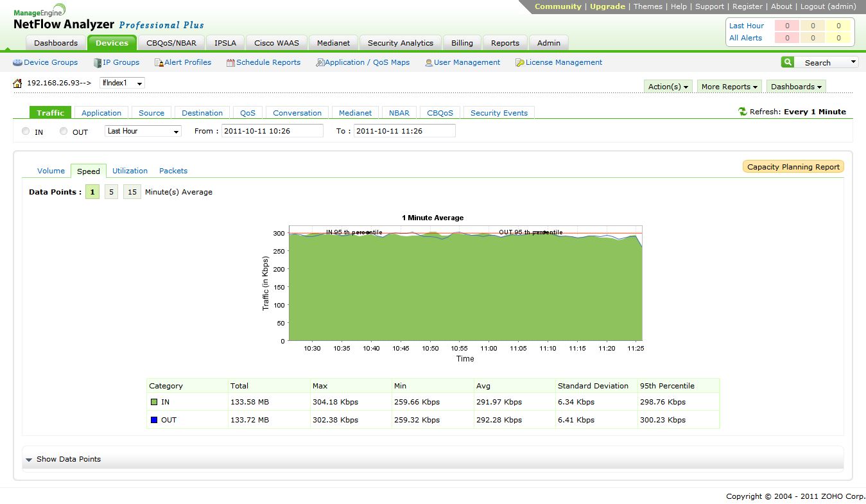Select the IN traffic radio button
The width and height of the screenshot is (866, 504).
click(x=26, y=132)
